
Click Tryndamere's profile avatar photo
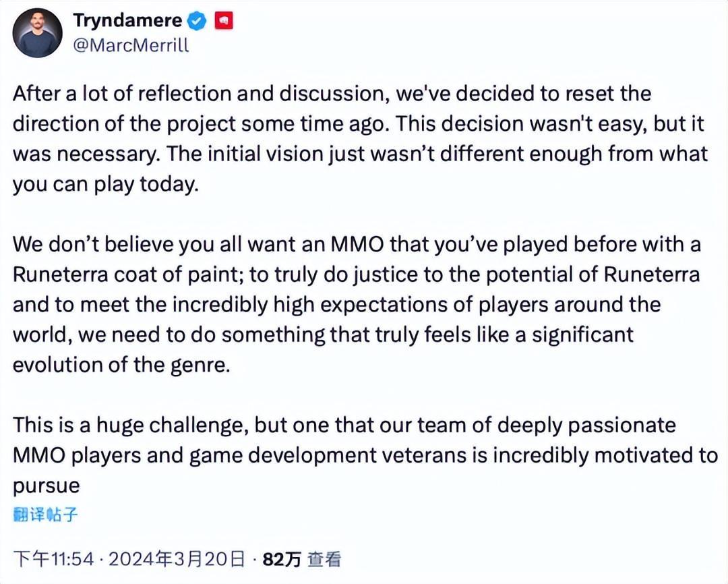[x=38, y=32]
